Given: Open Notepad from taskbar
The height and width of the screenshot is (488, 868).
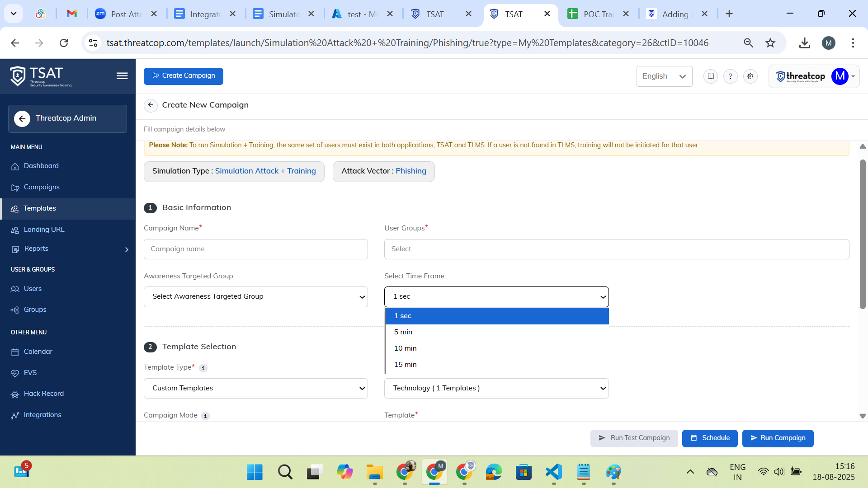Looking at the screenshot, I should tap(584, 472).
